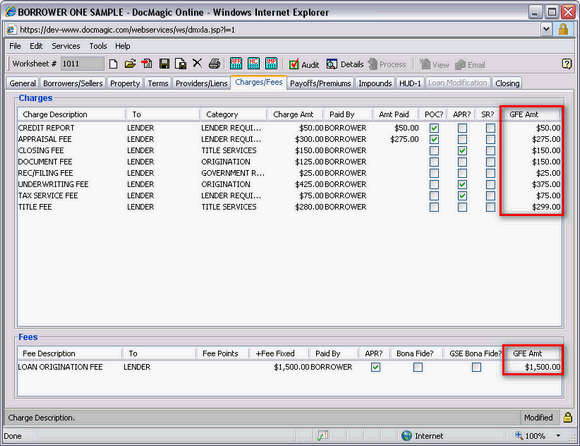Switch to the Borrowers/Sellers tab
The height and width of the screenshot is (446, 580).
click(73, 83)
